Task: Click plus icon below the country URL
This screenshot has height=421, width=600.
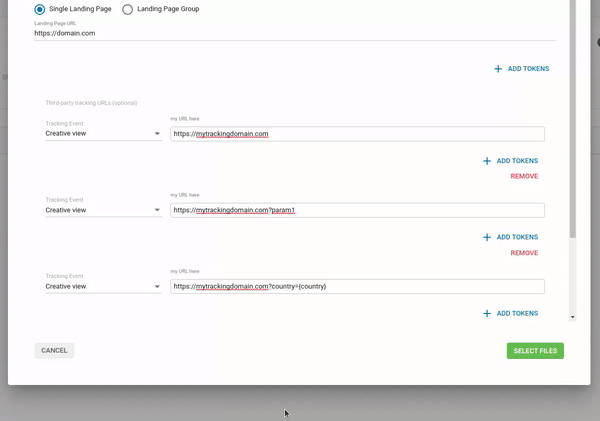Action: (x=487, y=313)
